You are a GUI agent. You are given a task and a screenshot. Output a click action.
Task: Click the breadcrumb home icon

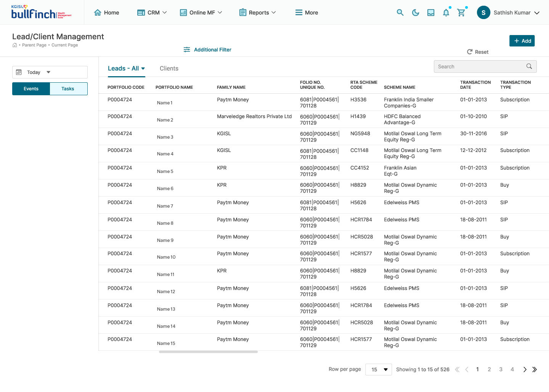point(14,45)
